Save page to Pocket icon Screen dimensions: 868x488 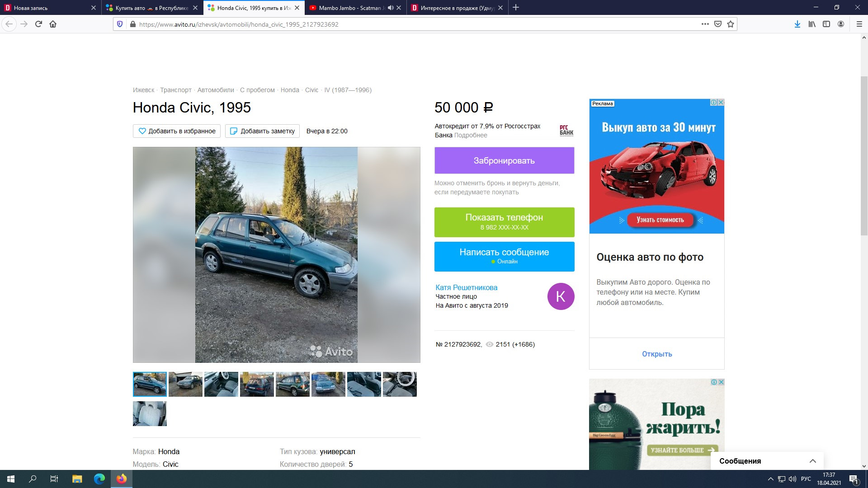point(717,24)
